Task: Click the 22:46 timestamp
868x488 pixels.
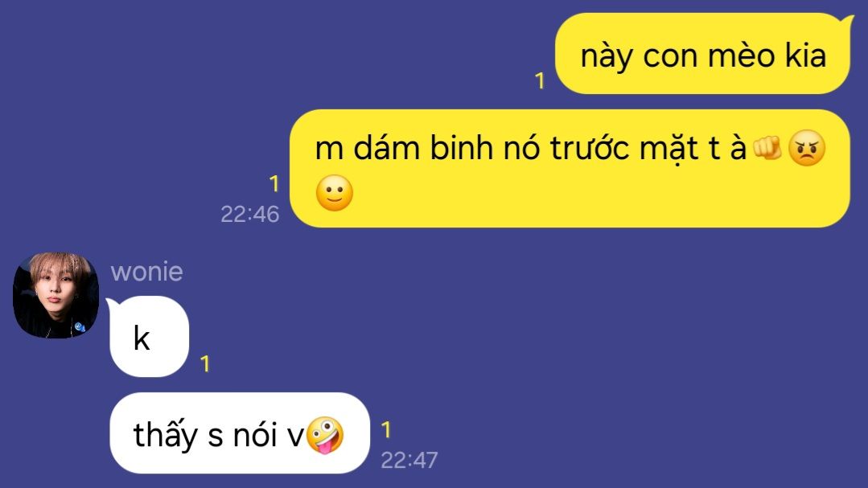Action: (249, 214)
